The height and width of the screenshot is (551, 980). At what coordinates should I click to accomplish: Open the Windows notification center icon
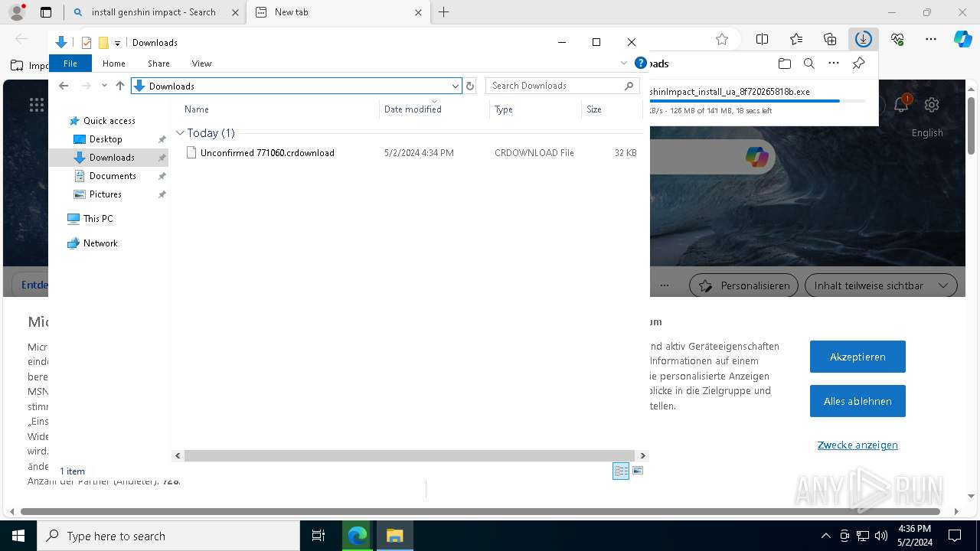pyautogui.click(x=955, y=536)
